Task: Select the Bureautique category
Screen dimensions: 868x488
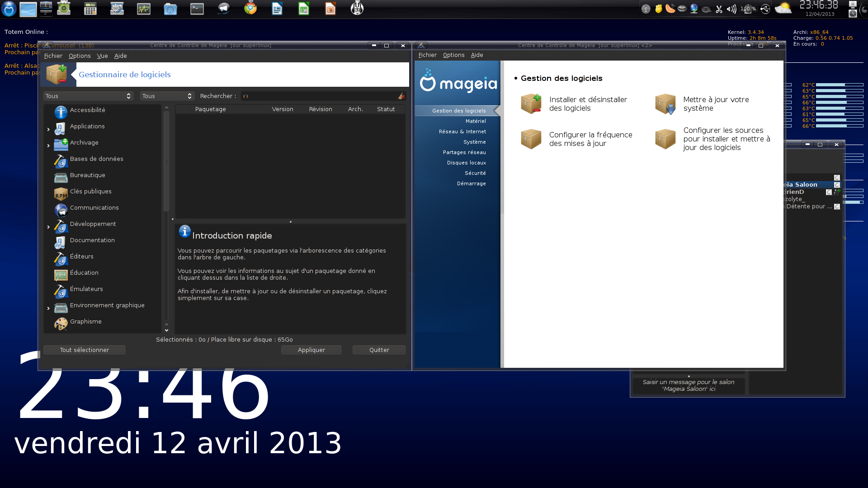Action: [87, 175]
